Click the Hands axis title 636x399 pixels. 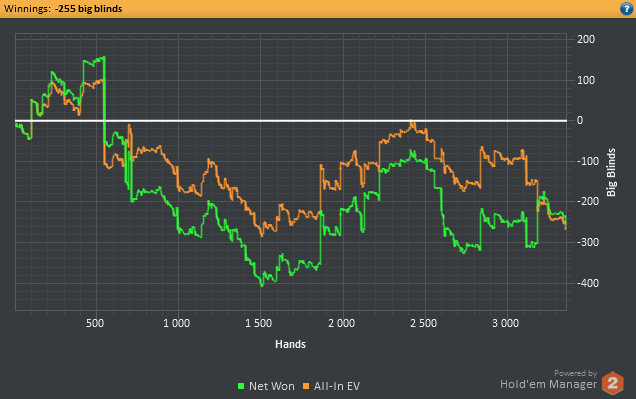[x=290, y=344]
